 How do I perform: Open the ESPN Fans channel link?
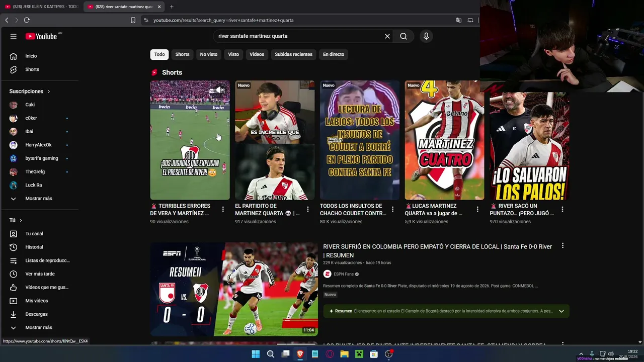click(344, 274)
